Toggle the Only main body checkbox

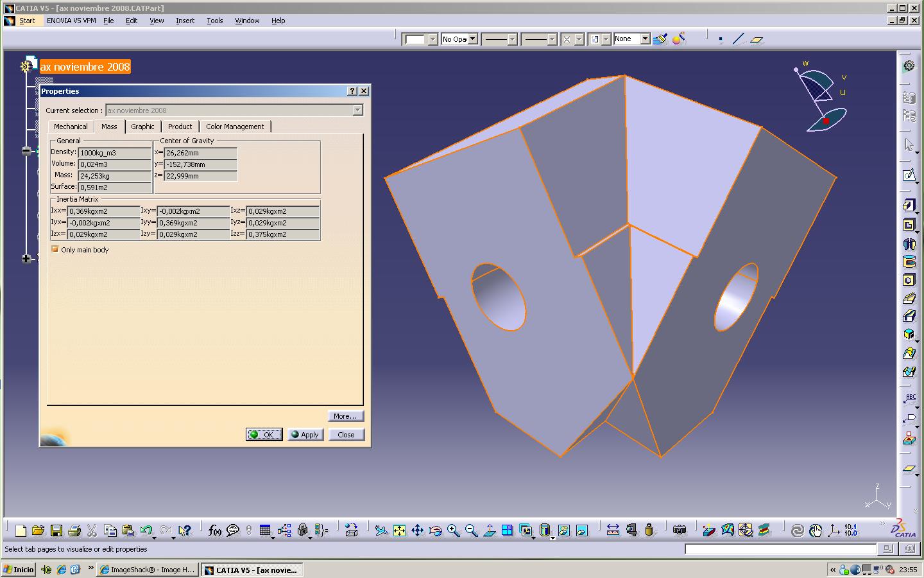[55, 249]
